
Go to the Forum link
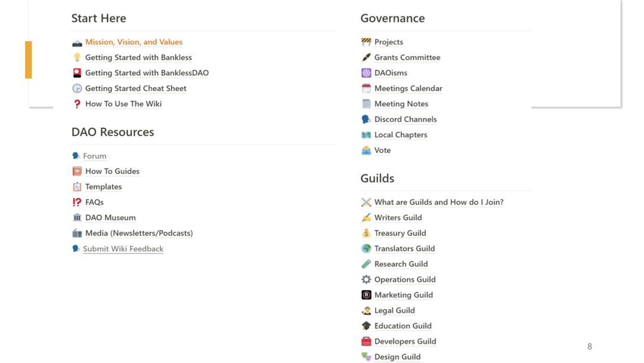click(94, 156)
